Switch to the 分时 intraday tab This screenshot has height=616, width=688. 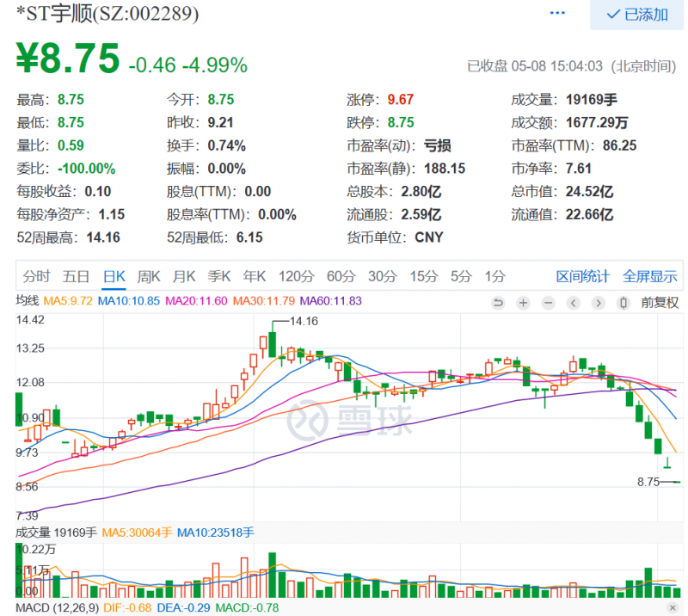pos(36,276)
